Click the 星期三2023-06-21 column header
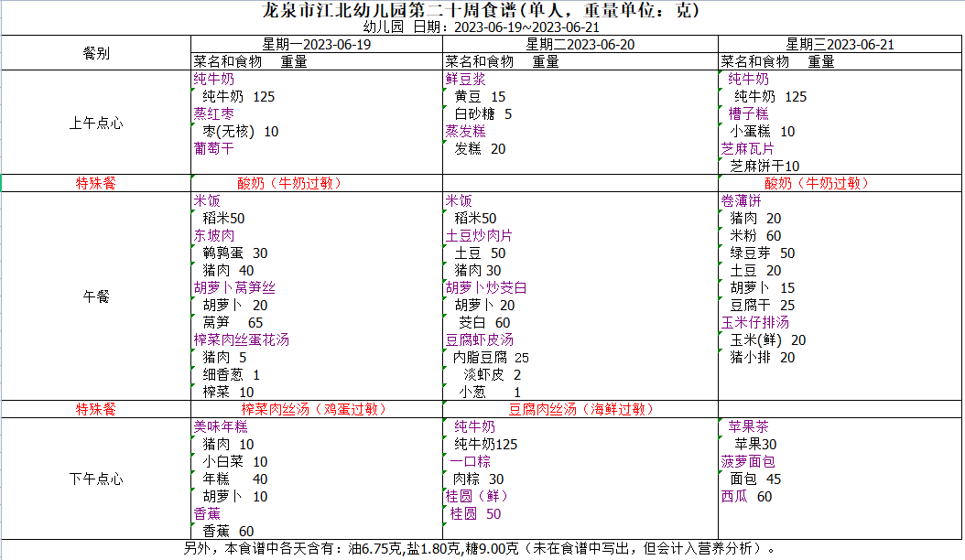This screenshot has width=965, height=560. click(840, 44)
